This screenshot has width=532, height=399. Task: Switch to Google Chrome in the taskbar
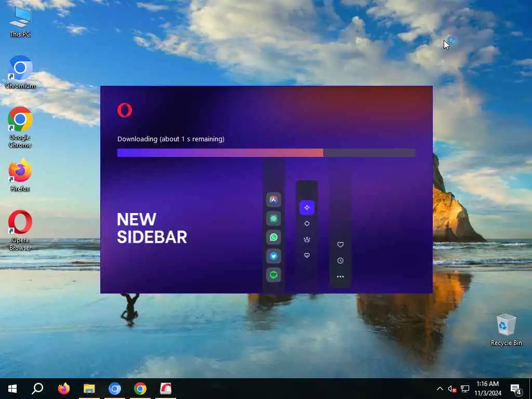(140, 389)
